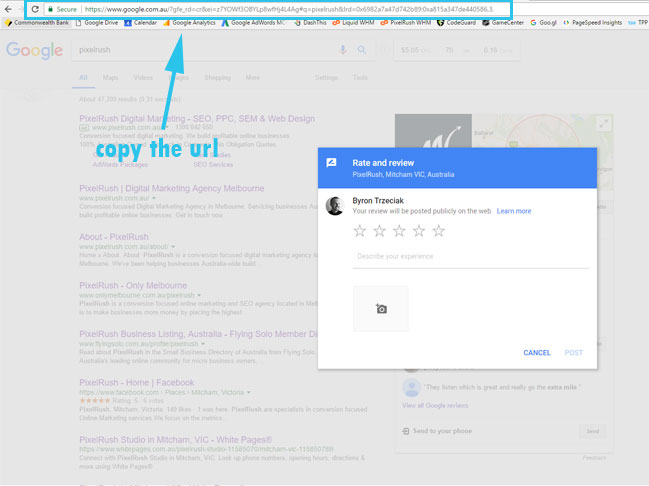Image resolution: width=649 pixels, height=486 pixels.
Task: Add a photo with camera icon
Action: coord(381,309)
